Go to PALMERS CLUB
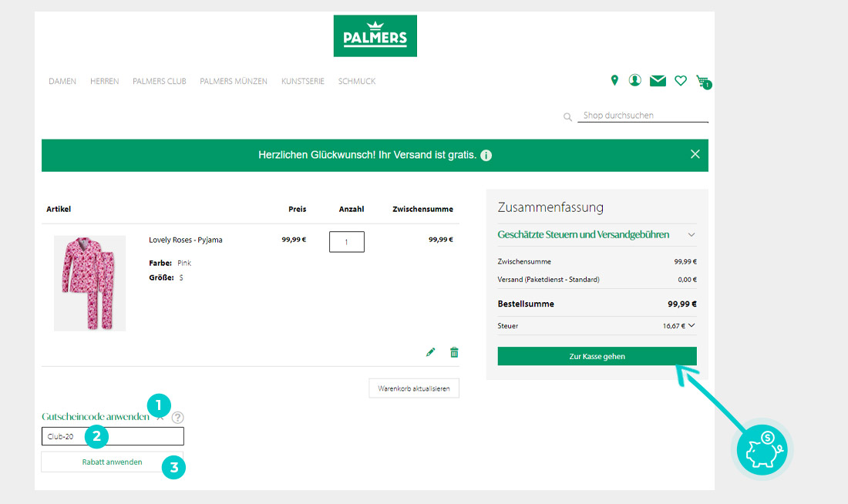The width and height of the screenshot is (848, 504). [x=160, y=81]
